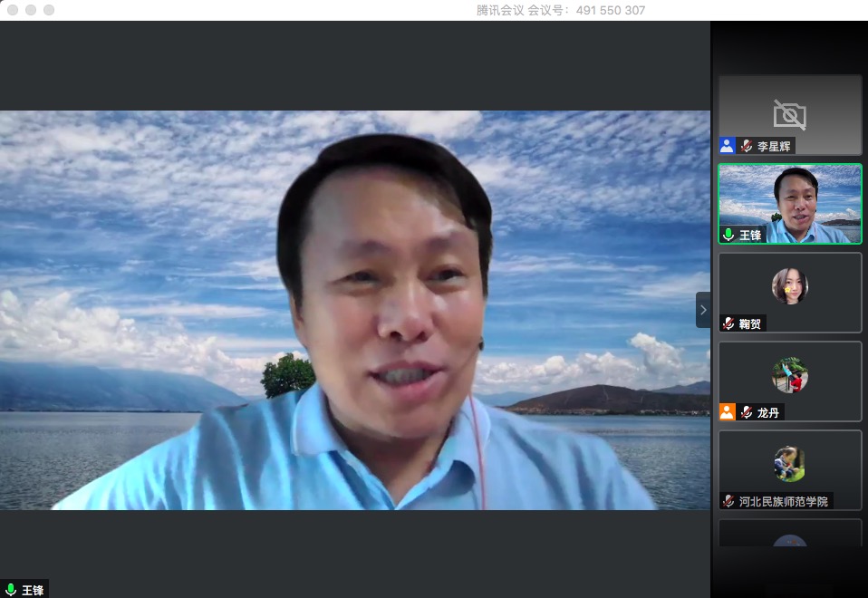Screen dimensions: 868x598
Task: Click 龙丹's round profile avatar
Action: (x=789, y=374)
